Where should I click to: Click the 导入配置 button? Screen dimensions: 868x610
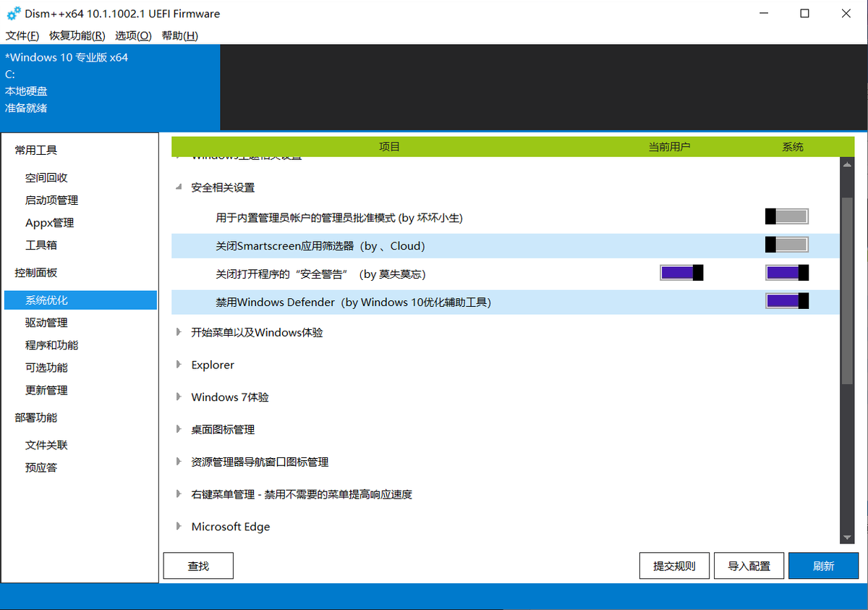[749, 566]
